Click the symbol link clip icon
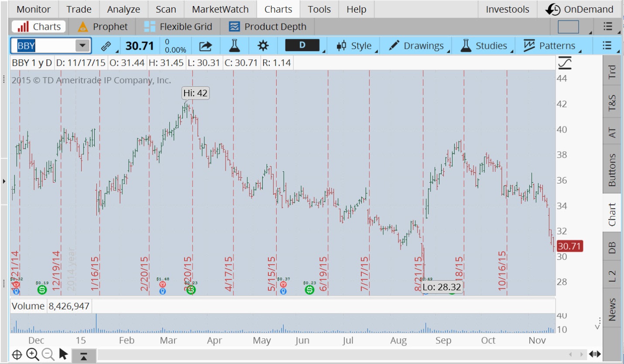Viewport: 624px width, 364px height. pyautogui.click(x=106, y=46)
